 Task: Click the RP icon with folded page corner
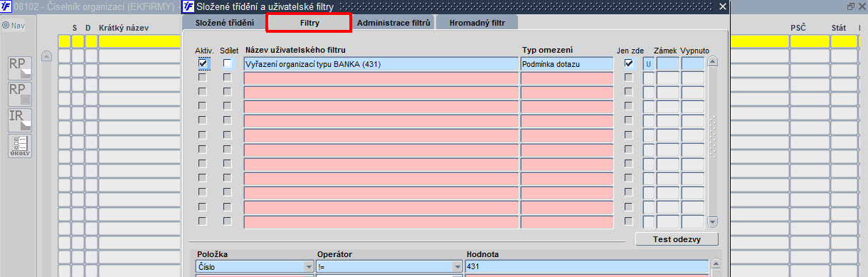19,68
